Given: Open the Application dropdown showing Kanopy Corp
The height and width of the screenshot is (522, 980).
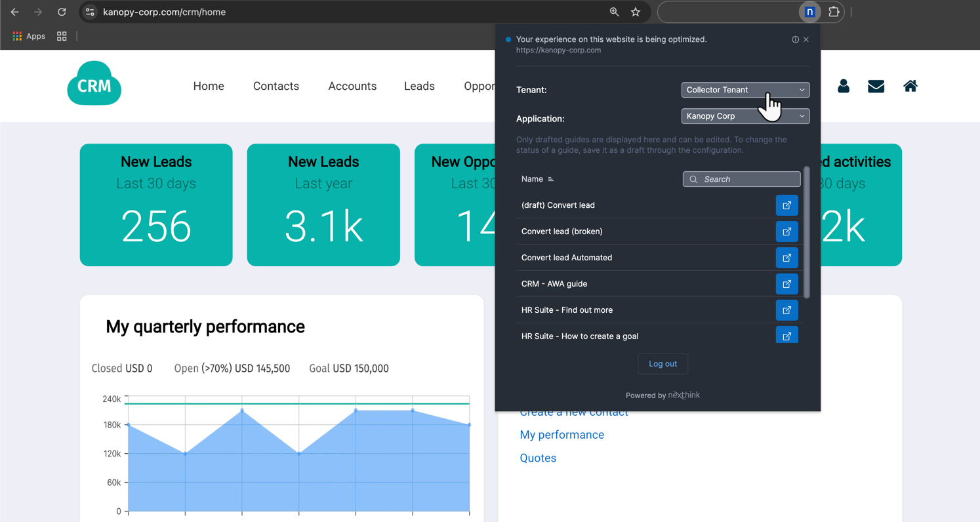Looking at the screenshot, I should coord(745,116).
